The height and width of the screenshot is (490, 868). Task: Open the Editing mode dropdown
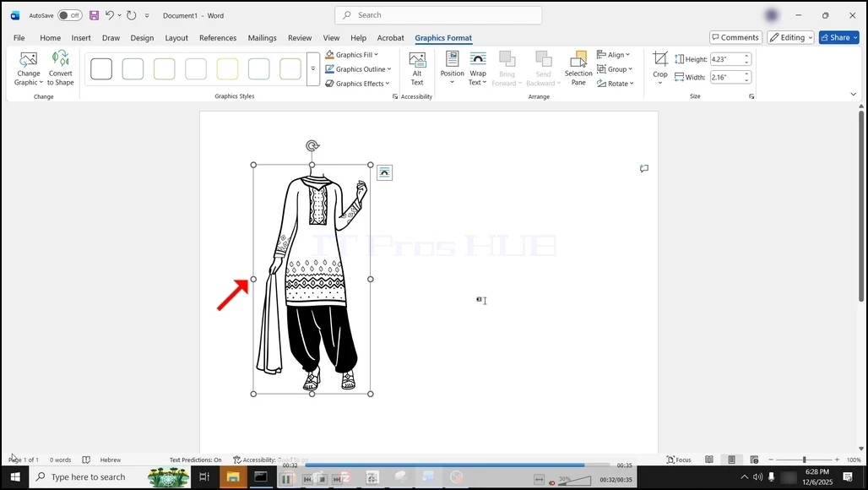tap(790, 38)
